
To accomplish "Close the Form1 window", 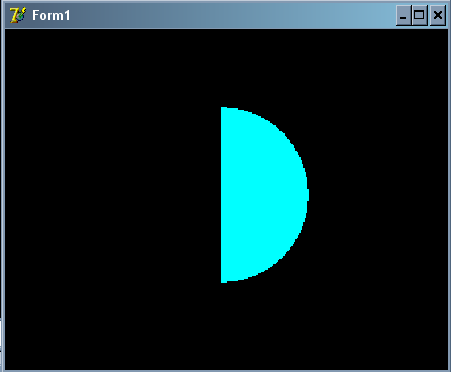I will (438, 15).
